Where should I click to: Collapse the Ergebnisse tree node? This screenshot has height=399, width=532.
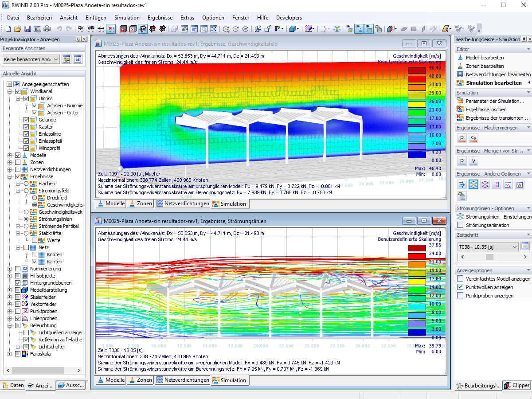coord(10,176)
